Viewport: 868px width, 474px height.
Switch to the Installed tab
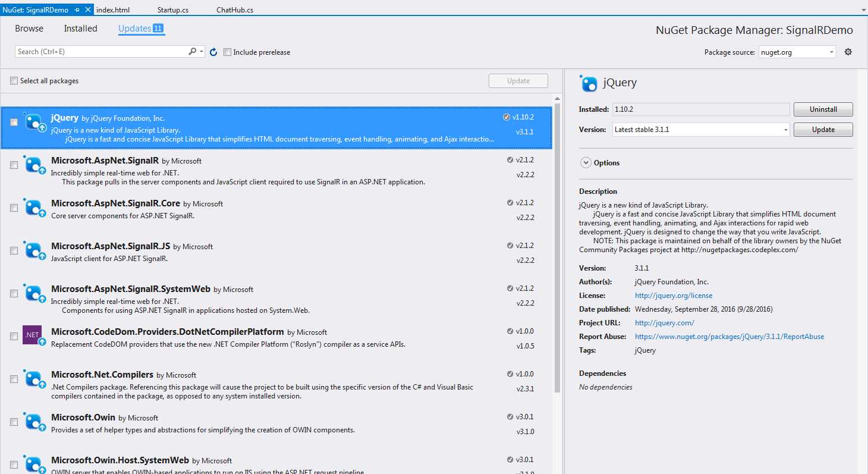pyautogui.click(x=81, y=29)
